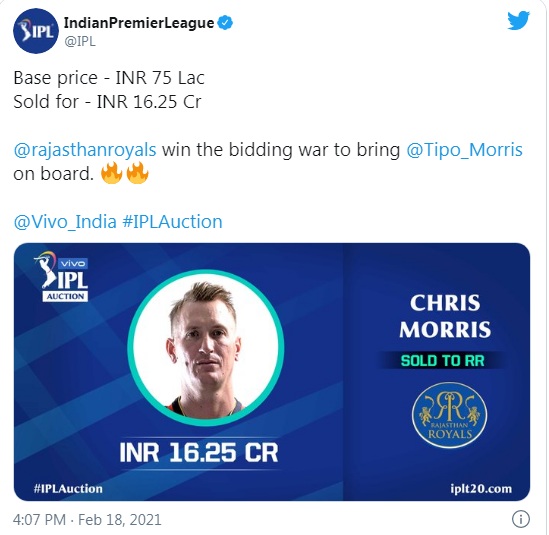
Task: Click the Chris Morris player photo
Action: click(206, 348)
